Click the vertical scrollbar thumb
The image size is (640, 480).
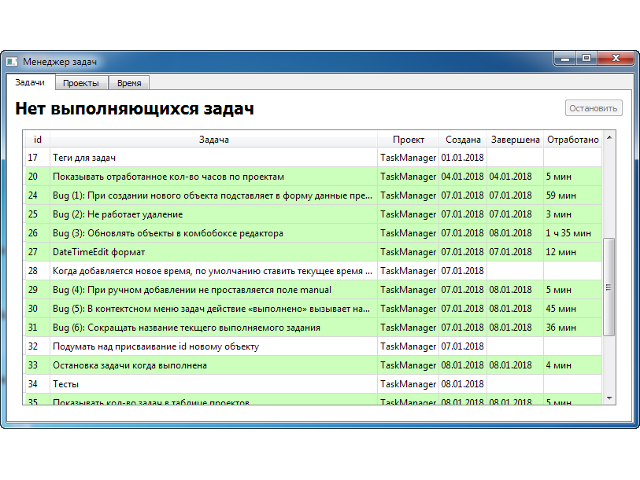click(x=609, y=287)
